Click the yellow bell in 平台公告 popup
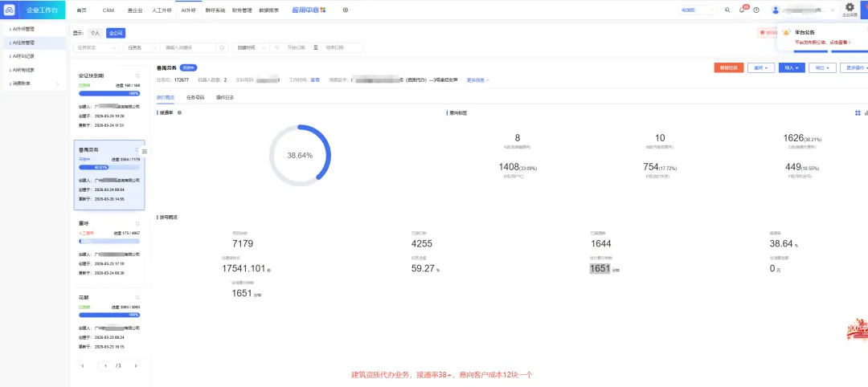Image resolution: width=868 pixels, height=387 pixels. (786, 33)
